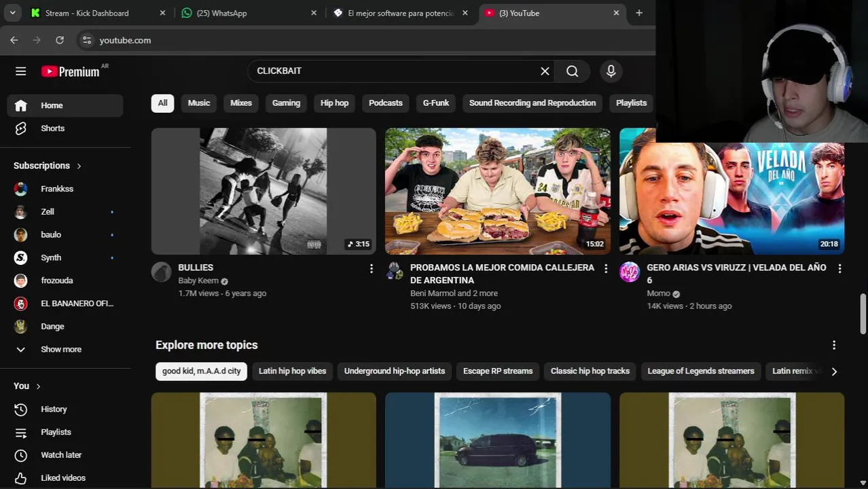Viewport: 868px width, 489px height.
Task: Clear the search box with the X icon
Action: coord(545,71)
